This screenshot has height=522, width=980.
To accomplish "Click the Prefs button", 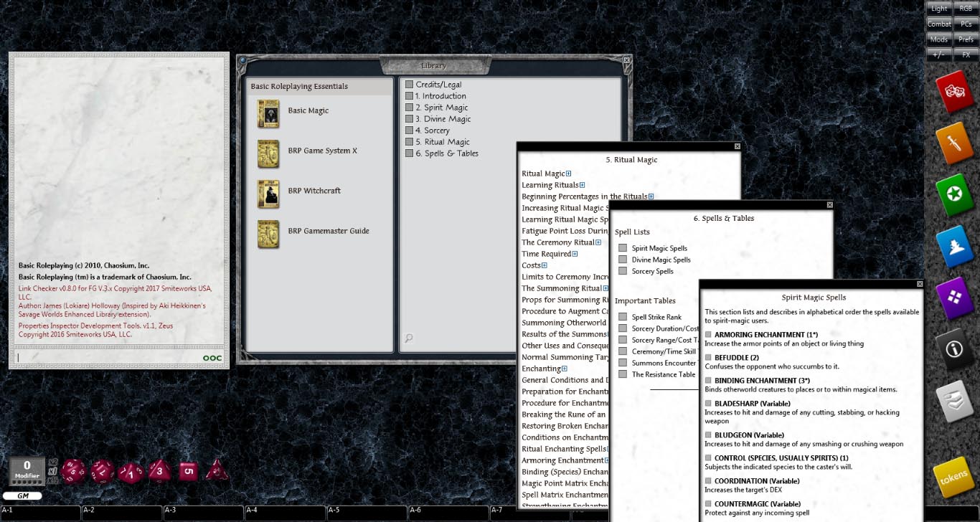I will (966, 39).
